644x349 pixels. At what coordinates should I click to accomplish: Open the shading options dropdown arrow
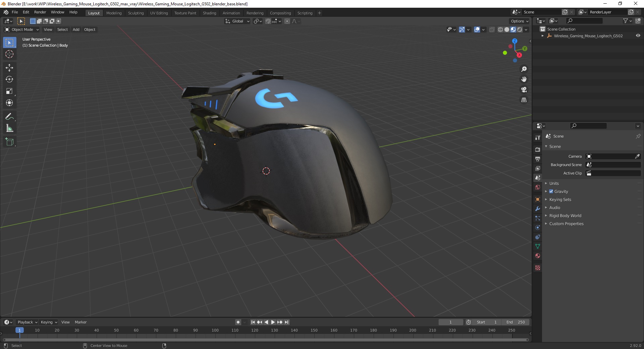point(526,30)
